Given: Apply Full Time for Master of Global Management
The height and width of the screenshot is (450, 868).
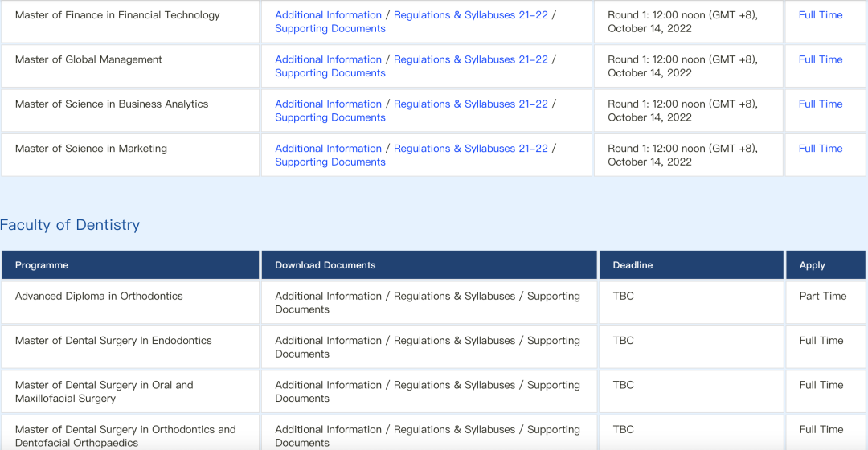Looking at the screenshot, I should (x=821, y=59).
